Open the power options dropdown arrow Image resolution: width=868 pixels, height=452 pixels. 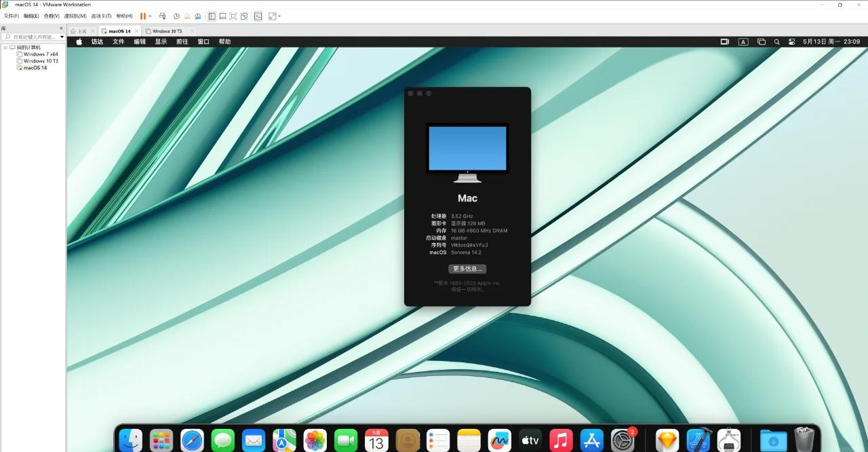[150, 16]
